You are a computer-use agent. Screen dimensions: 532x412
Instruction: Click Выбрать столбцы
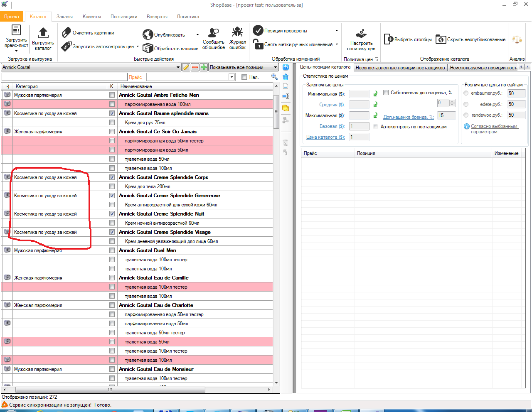coord(408,39)
